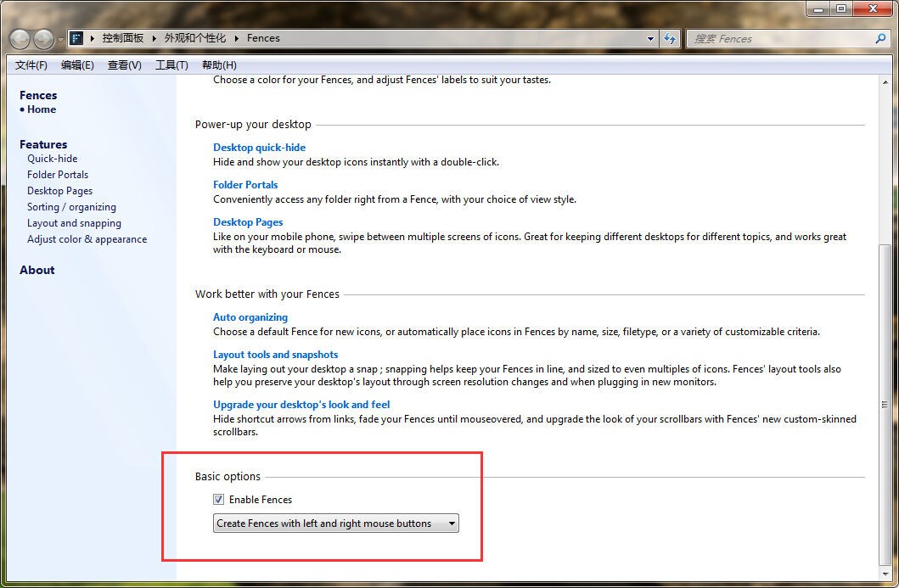Image resolution: width=899 pixels, height=588 pixels.
Task: Click the scroll down arrow of the scrollbar
Action: pyautogui.click(x=885, y=573)
